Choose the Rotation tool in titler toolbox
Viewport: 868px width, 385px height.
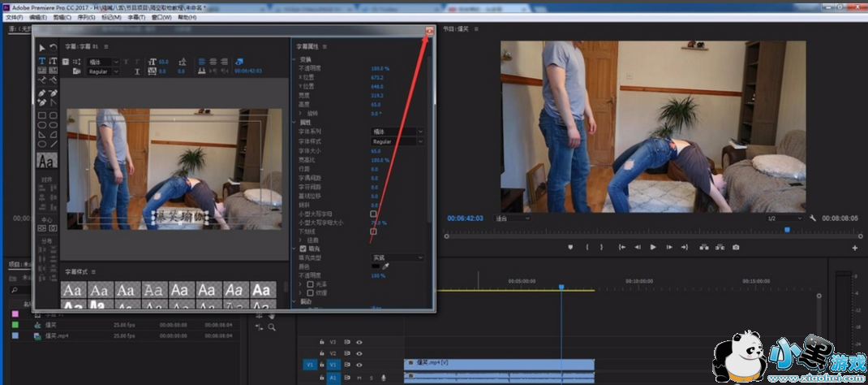coord(53,48)
